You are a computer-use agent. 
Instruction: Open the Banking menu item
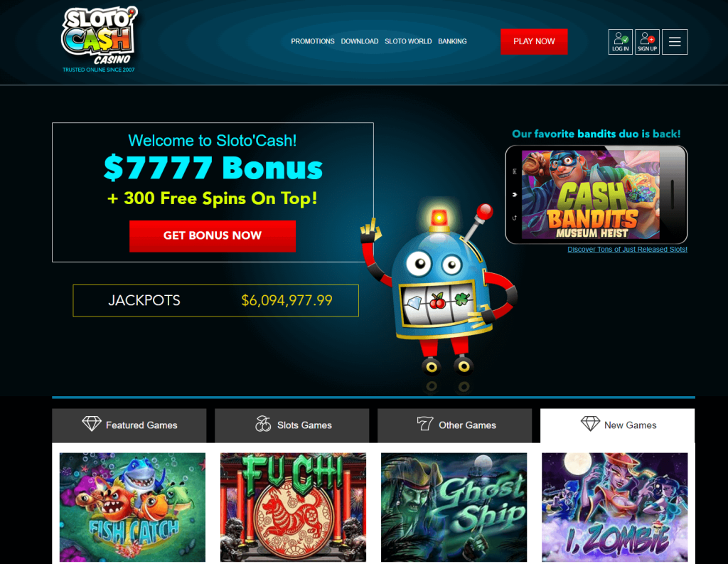click(452, 41)
